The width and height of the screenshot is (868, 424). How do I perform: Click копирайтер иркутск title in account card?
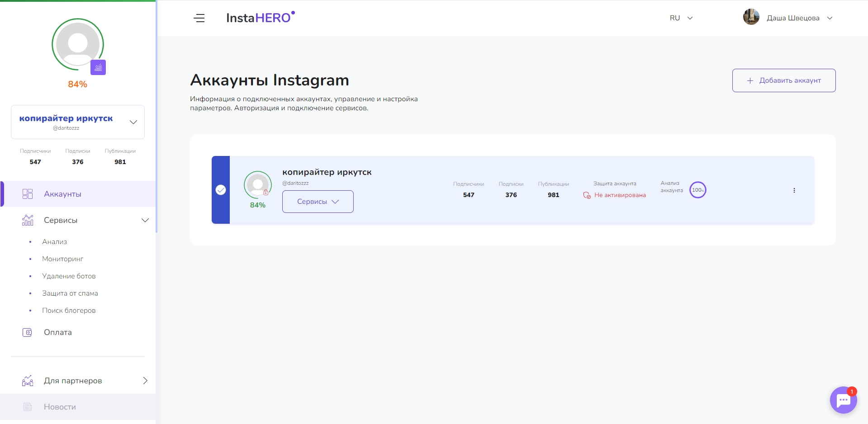click(327, 172)
